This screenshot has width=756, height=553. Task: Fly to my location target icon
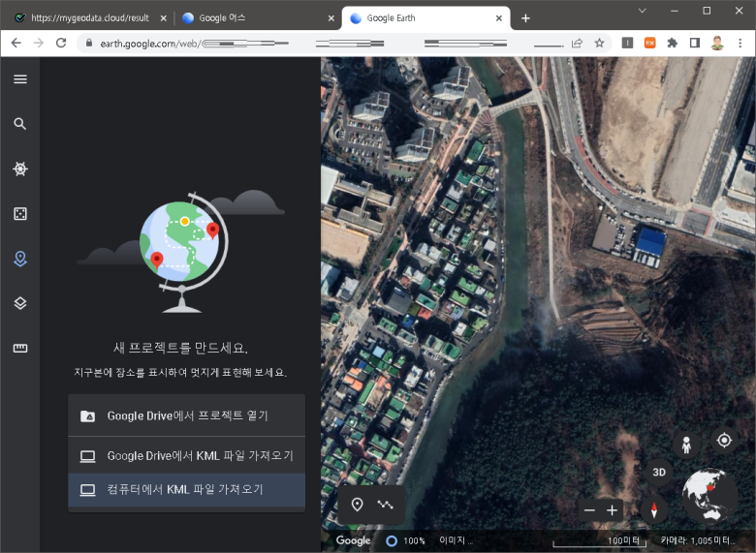[x=724, y=441]
